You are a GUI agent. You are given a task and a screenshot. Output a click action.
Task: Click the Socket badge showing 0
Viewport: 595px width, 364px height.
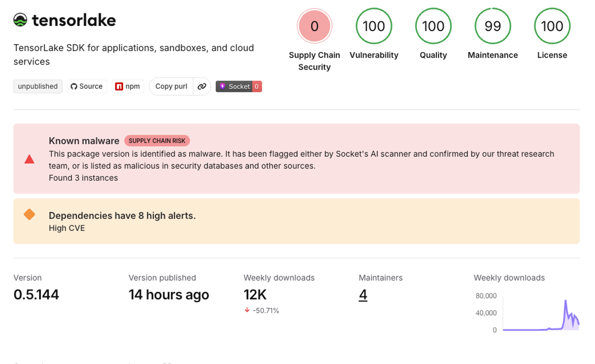tap(239, 86)
